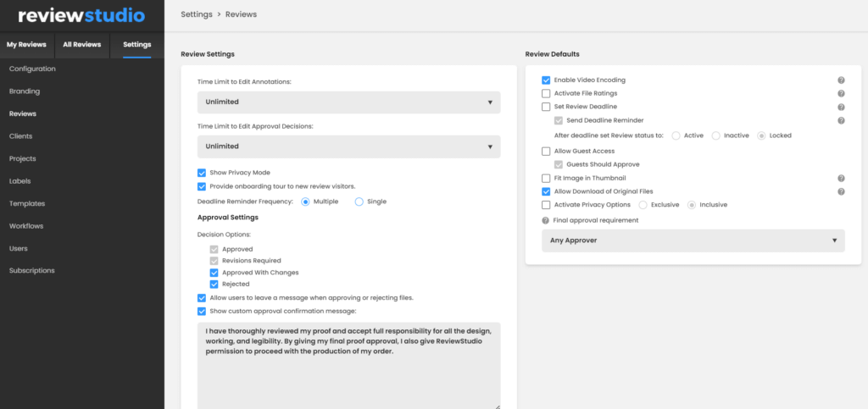Open Workflows in the settings sidebar
This screenshot has height=409, width=868.
26,226
